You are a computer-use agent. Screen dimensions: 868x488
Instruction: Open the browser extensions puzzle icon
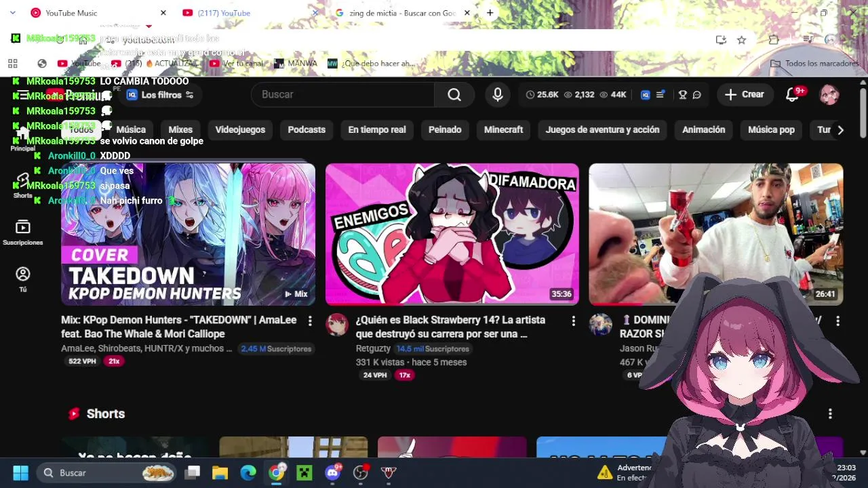(774, 40)
